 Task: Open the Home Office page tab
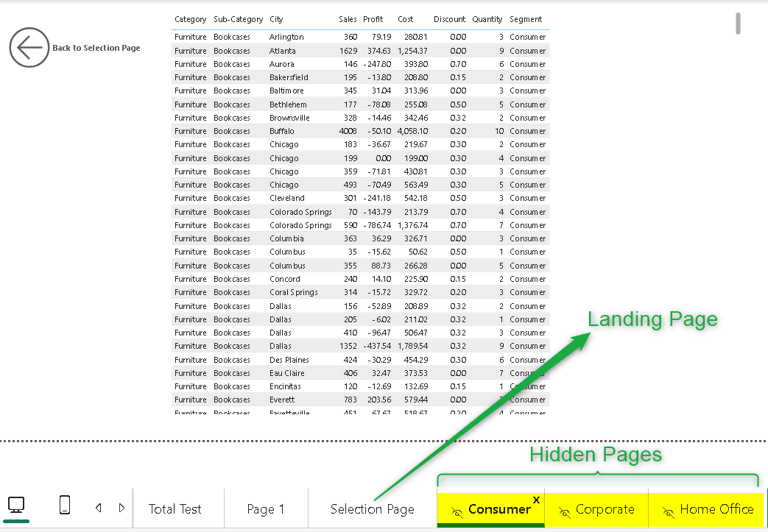[716, 509]
